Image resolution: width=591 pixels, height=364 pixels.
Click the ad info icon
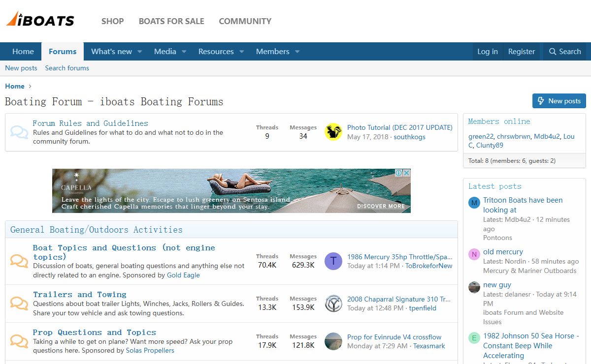tap(399, 173)
